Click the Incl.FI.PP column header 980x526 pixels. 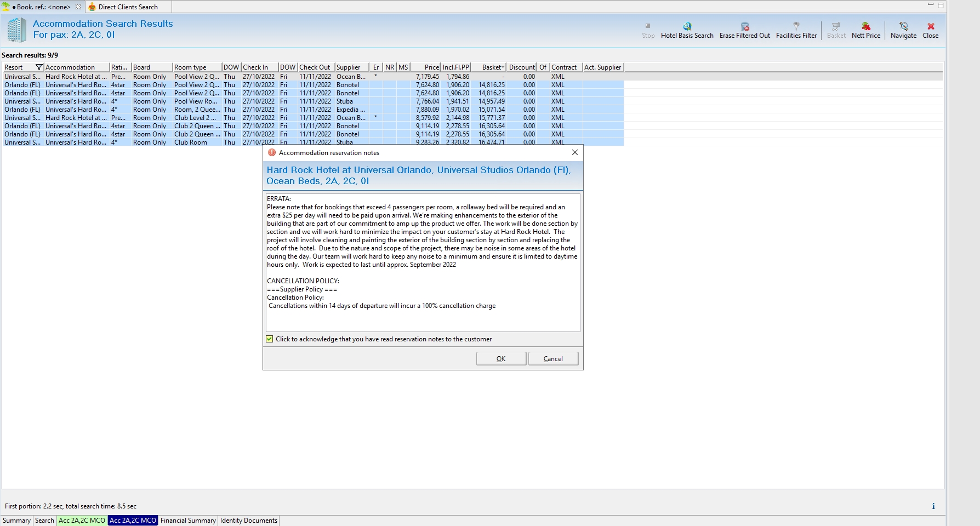click(455, 67)
